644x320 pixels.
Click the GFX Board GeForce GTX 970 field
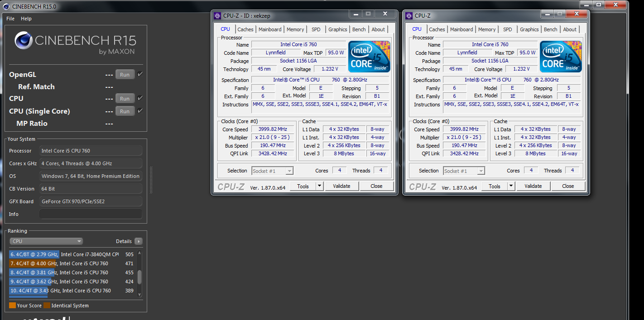[91, 201]
